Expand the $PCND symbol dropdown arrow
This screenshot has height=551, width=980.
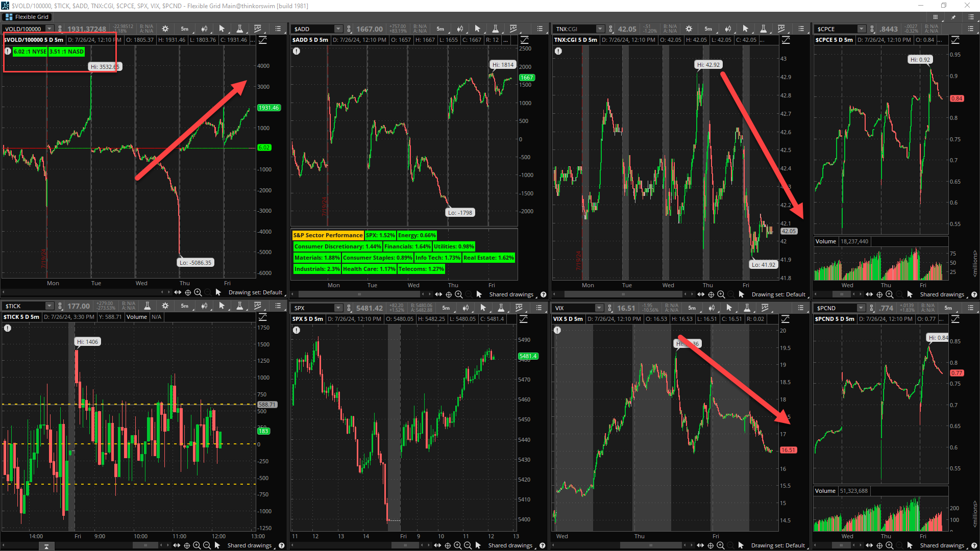(x=861, y=308)
